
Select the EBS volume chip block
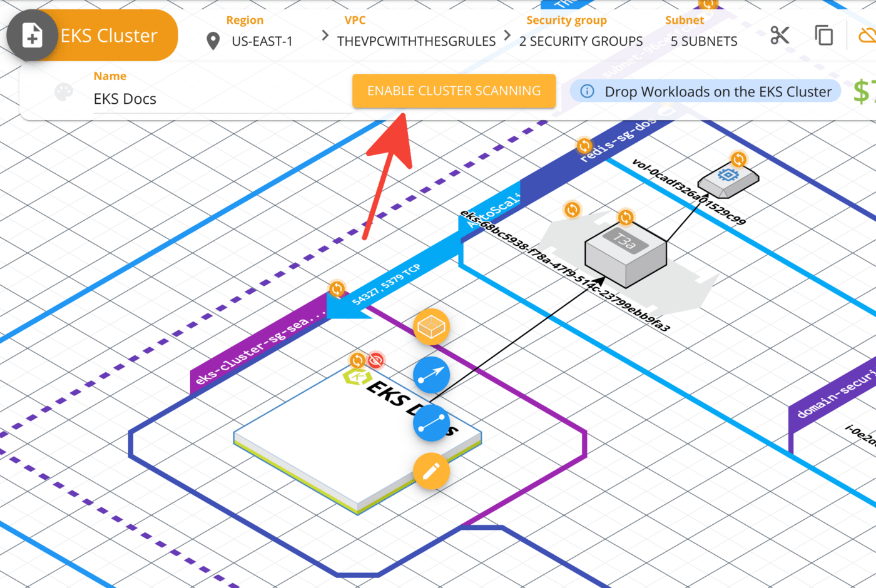[x=728, y=180]
